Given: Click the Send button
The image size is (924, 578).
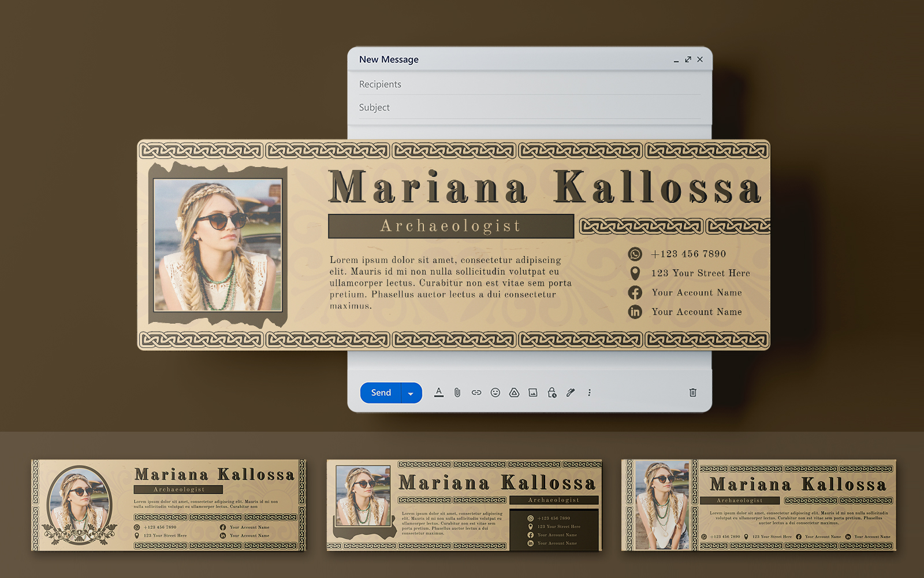Looking at the screenshot, I should (381, 392).
